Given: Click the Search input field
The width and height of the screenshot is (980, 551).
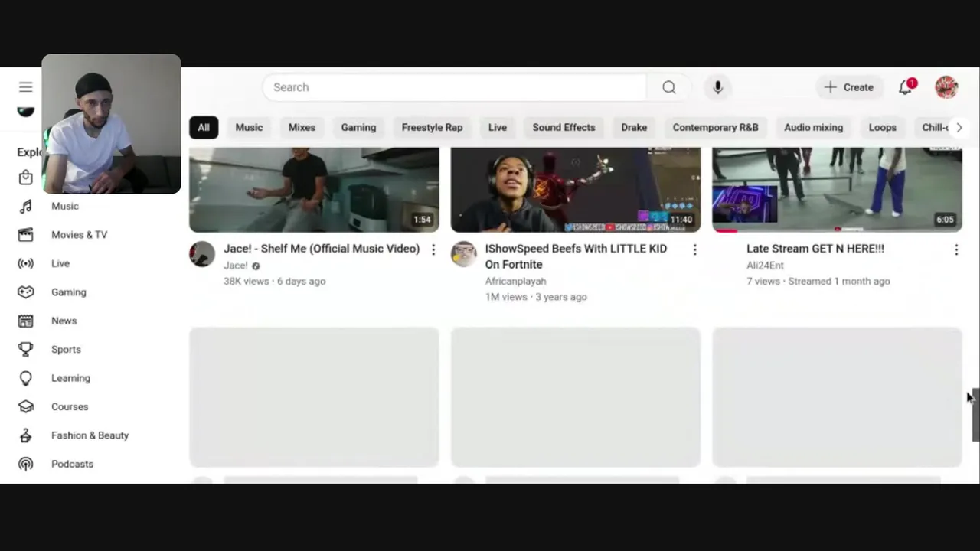Looking at the screenshot, I should click(x=454, y=87).
